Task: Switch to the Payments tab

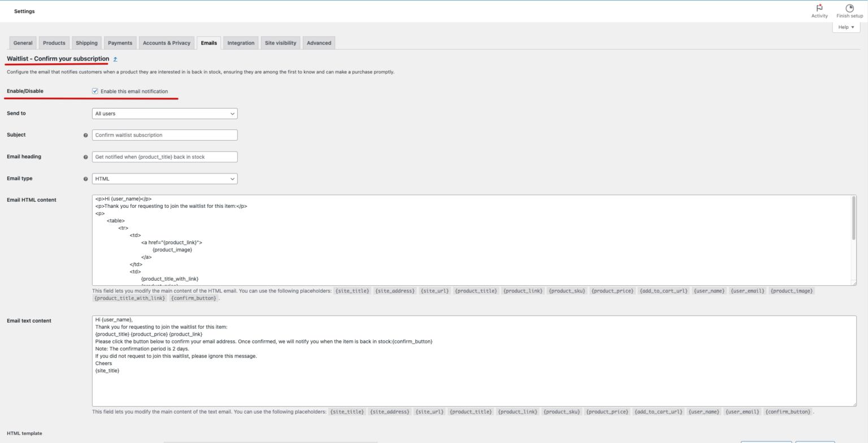Action: [120, 43]
